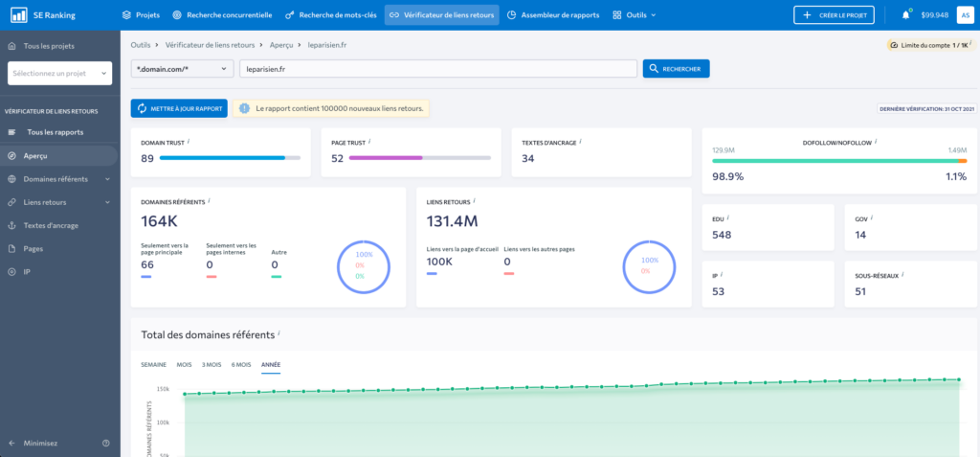Expand Liens retours sidebar submenu arrow
This screenshot has height=457, width=980.
click(x=107, y=202)
